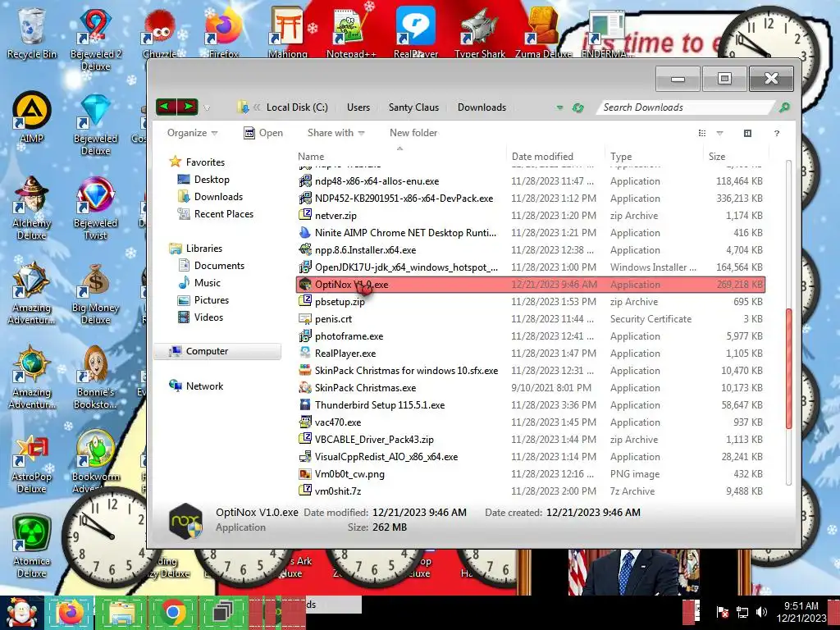840x630 pixels.
Task: Select vac470.exe file
Action: (337, 422)
